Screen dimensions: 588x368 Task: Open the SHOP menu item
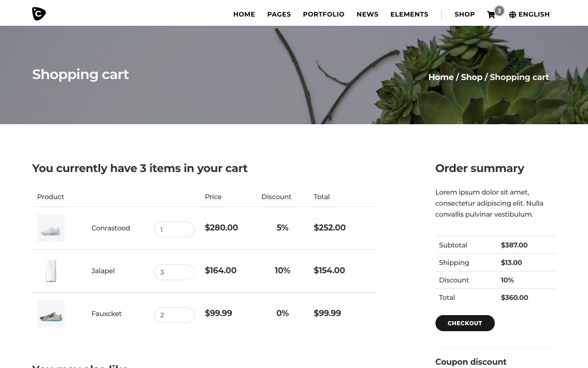(464, 14)
